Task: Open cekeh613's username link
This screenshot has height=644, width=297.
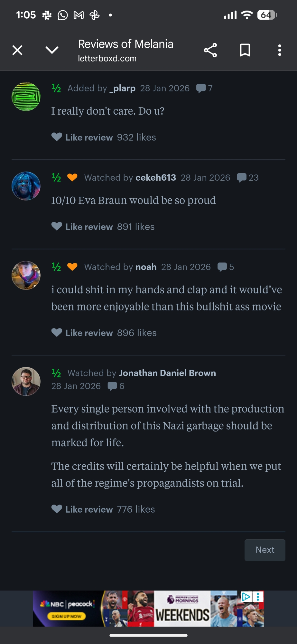Action: 156,178
